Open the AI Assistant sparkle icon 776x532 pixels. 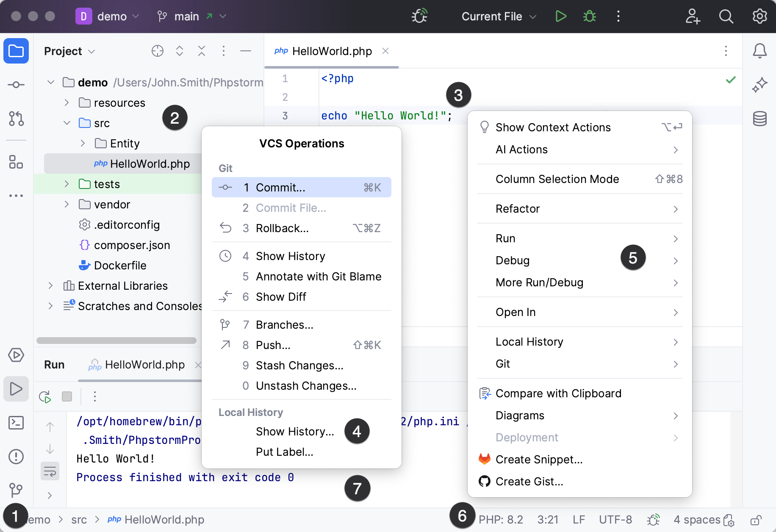pyautogui.click(x=759, y=85)
